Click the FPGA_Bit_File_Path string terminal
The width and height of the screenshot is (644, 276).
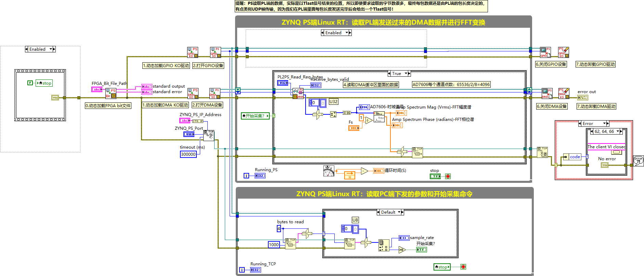(x=97, y=89)
